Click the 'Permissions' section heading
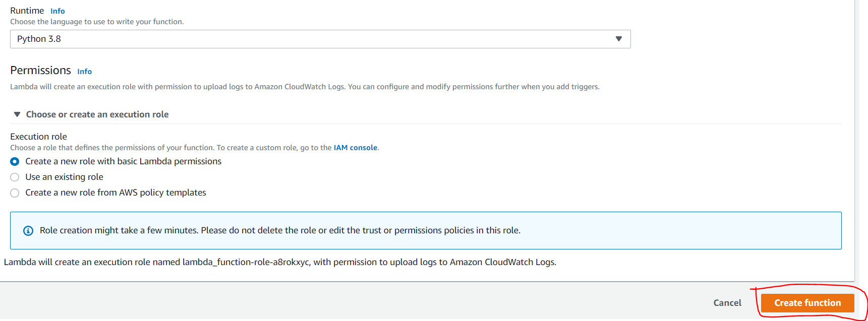This screenshot has height=321, width=868. click(40, 71)
